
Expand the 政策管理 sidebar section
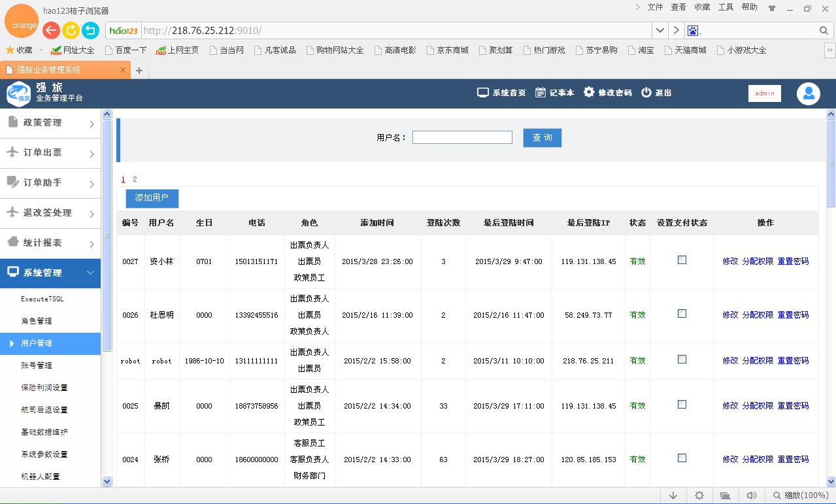coord(50,123)
